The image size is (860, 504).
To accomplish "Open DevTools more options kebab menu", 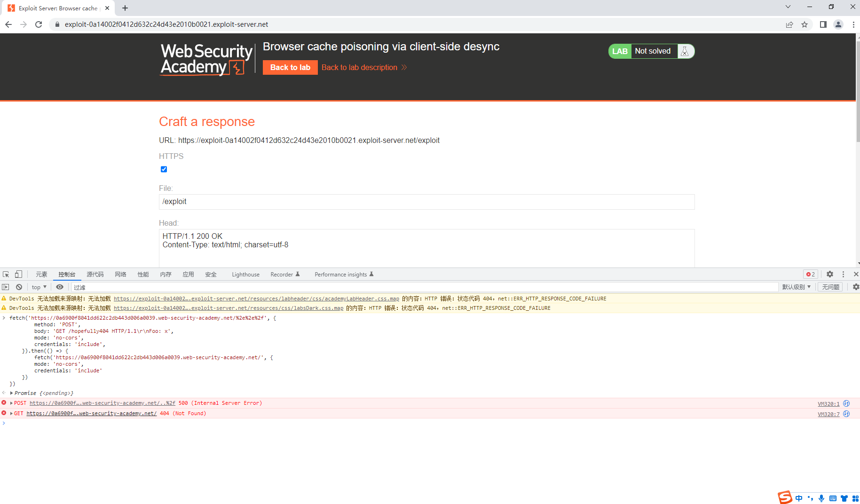I will click(x=844, y=275).
